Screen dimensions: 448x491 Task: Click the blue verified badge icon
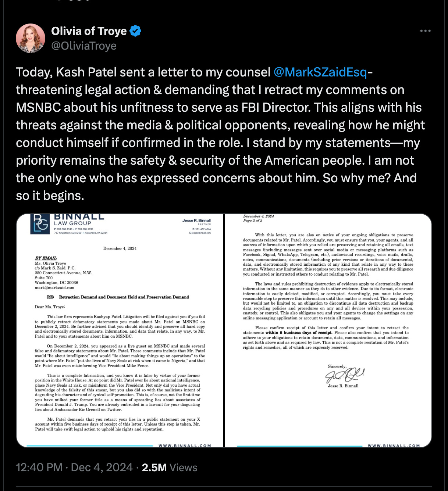coord(135,31)
